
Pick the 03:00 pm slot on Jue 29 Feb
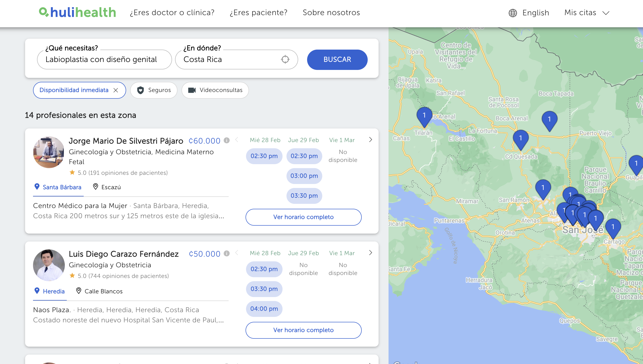point(304,176)
